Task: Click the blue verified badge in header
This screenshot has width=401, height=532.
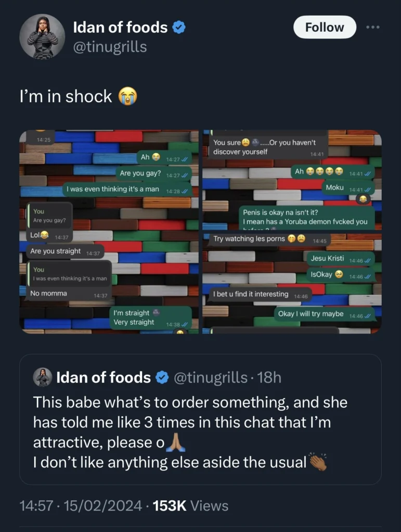Action: tap(179, 28)
